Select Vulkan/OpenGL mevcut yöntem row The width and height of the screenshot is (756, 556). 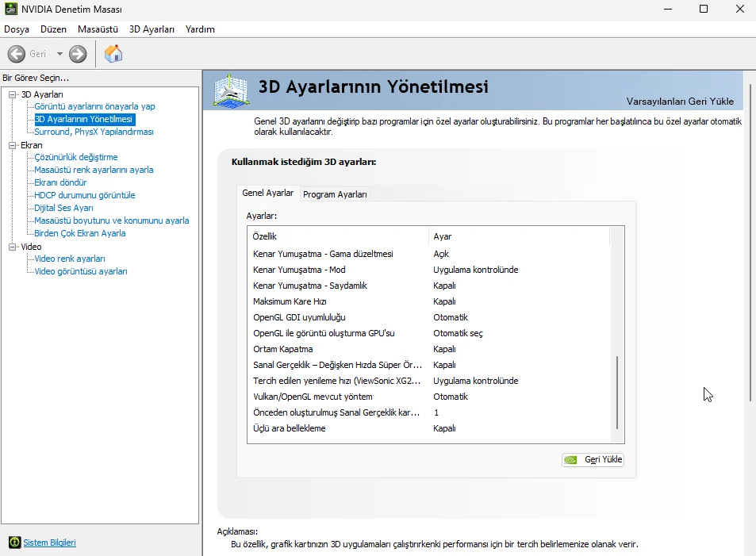[429, 397]
